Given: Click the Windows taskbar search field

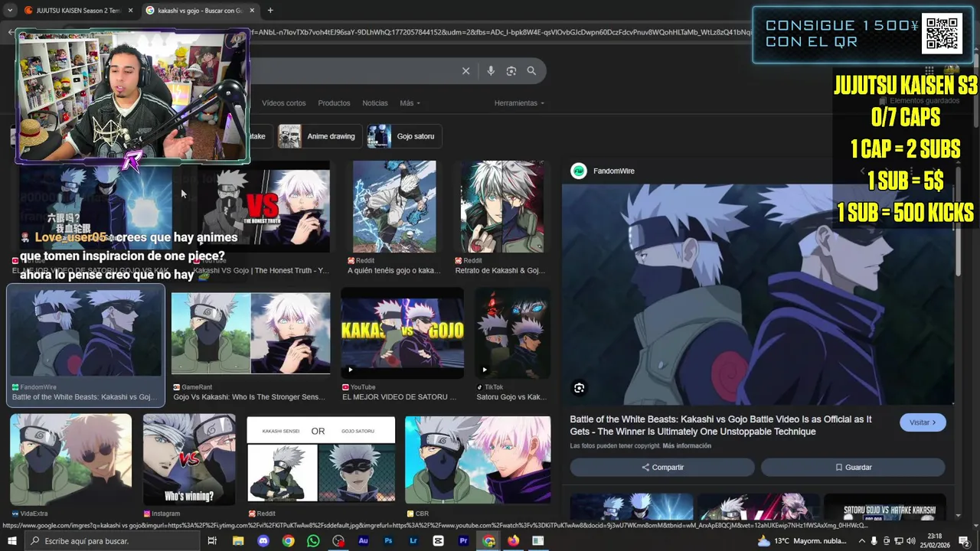Looking at the screenshot, I should 112,541.
